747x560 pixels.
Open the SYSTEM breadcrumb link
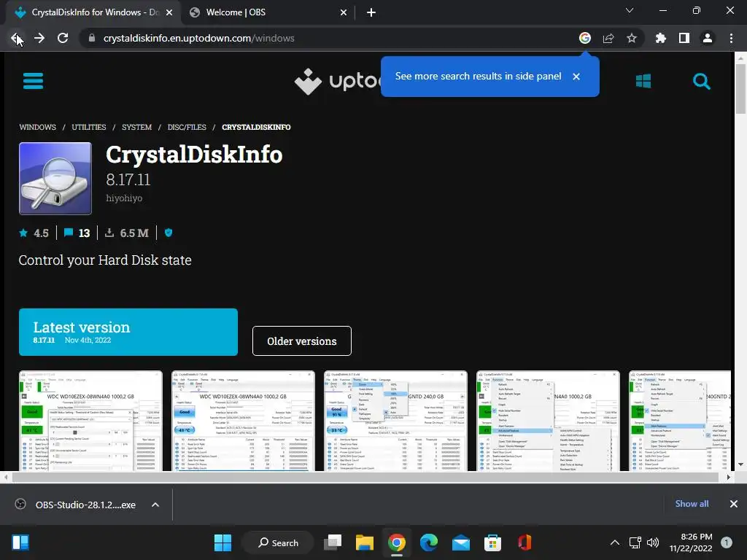[136, 127]
